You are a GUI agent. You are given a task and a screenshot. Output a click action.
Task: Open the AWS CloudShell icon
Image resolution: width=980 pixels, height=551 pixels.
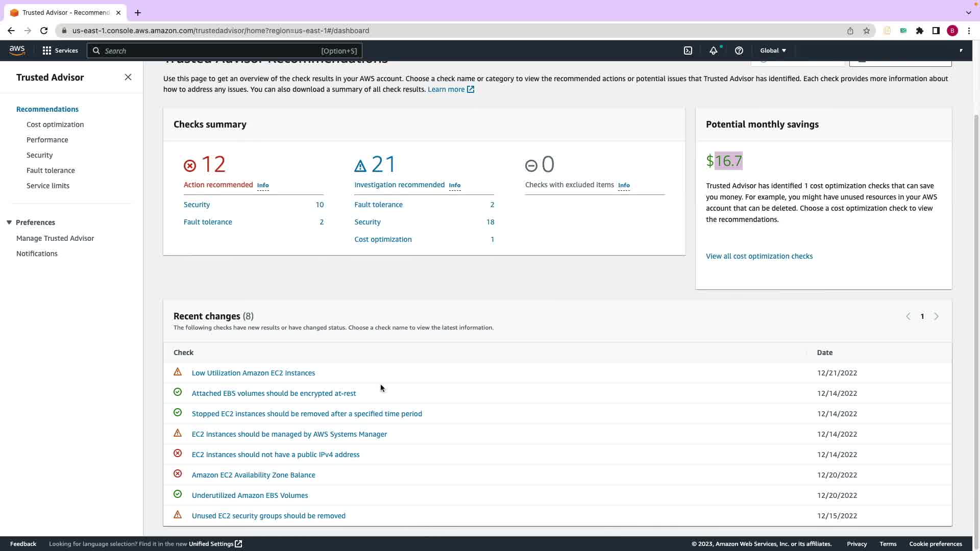[688, 51]
